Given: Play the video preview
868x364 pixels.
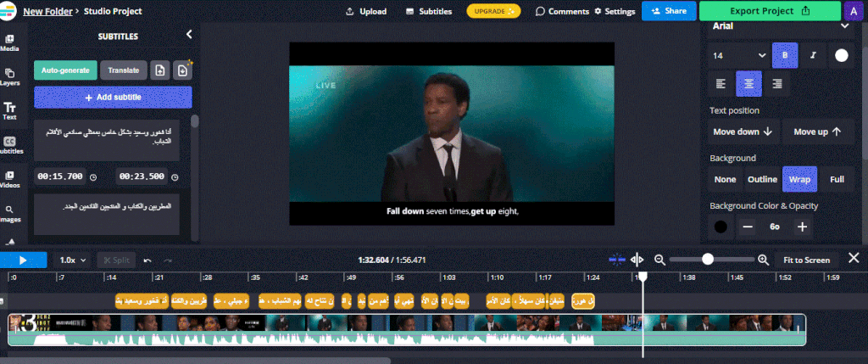Looking at the screenshot, I should click(x=23, y=260).
